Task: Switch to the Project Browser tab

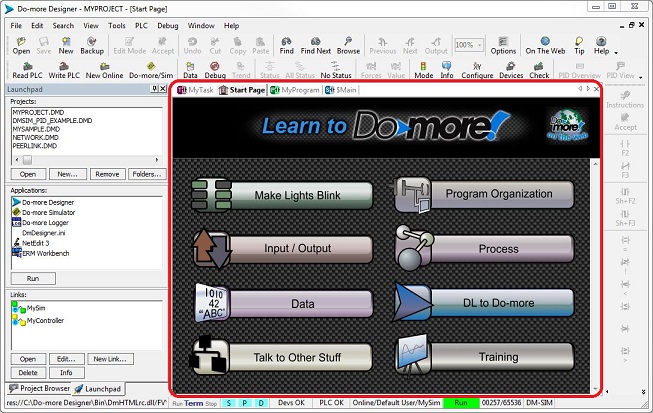Action: (40, 388)
